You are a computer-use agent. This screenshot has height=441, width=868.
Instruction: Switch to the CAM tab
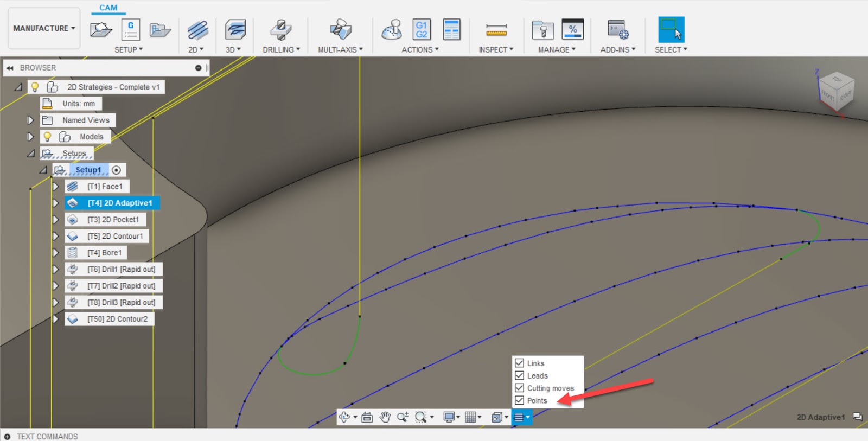coord(108,8)
